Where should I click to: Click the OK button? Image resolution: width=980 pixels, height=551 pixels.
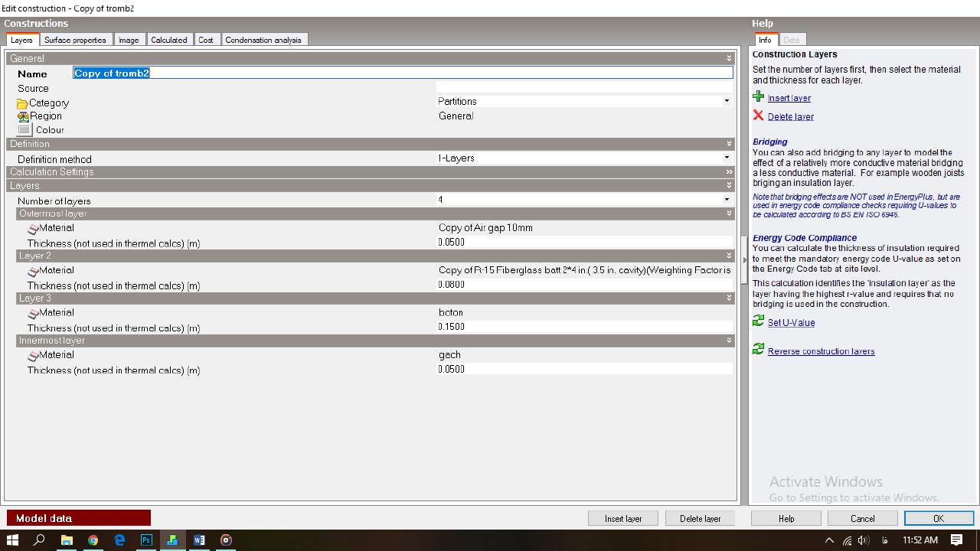[939, 518]
